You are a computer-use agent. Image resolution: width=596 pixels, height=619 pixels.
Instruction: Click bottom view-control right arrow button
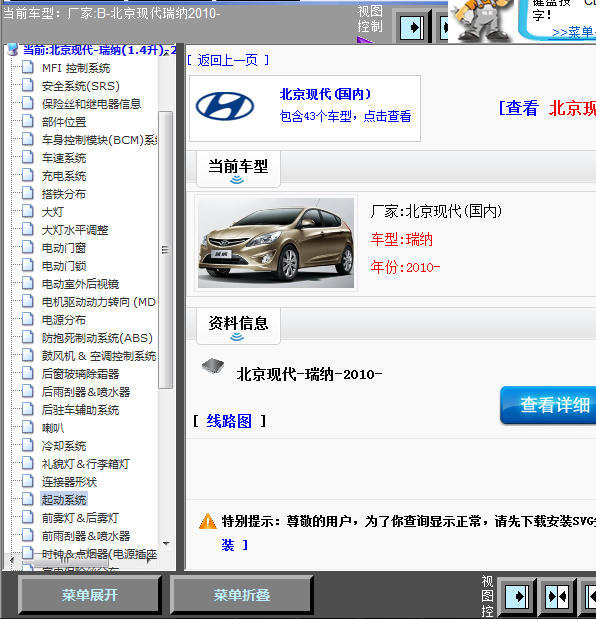click(x=516, y=596)
